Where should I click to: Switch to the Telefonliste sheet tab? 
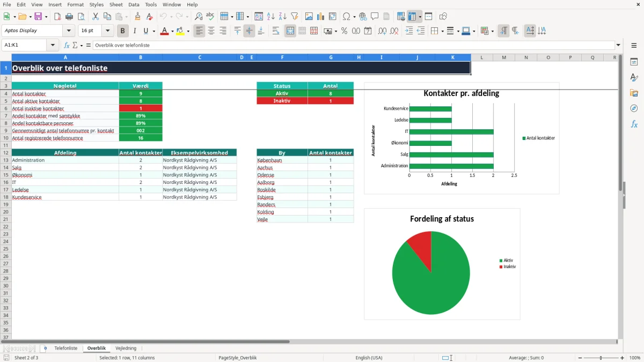point(66,349)
